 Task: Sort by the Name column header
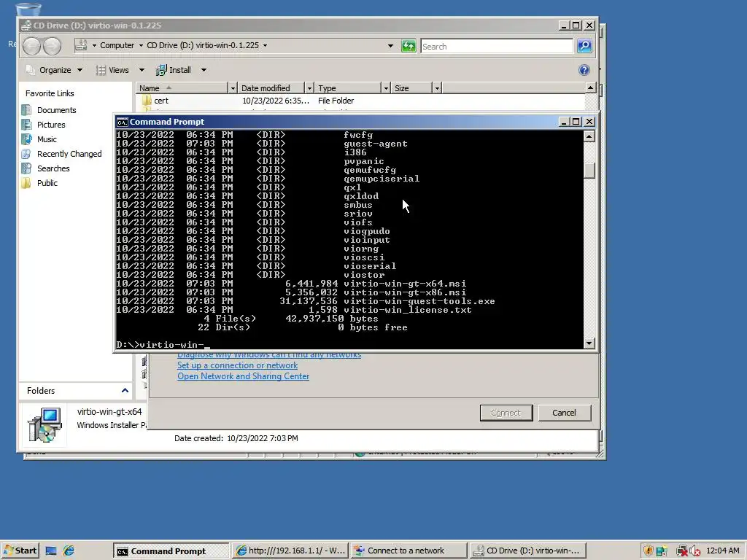(x=182, y=88)
